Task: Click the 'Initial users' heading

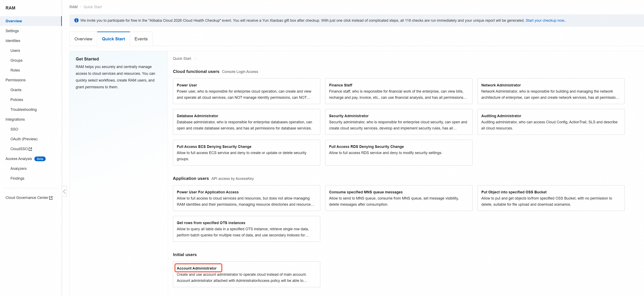Action: coord(185,255)
